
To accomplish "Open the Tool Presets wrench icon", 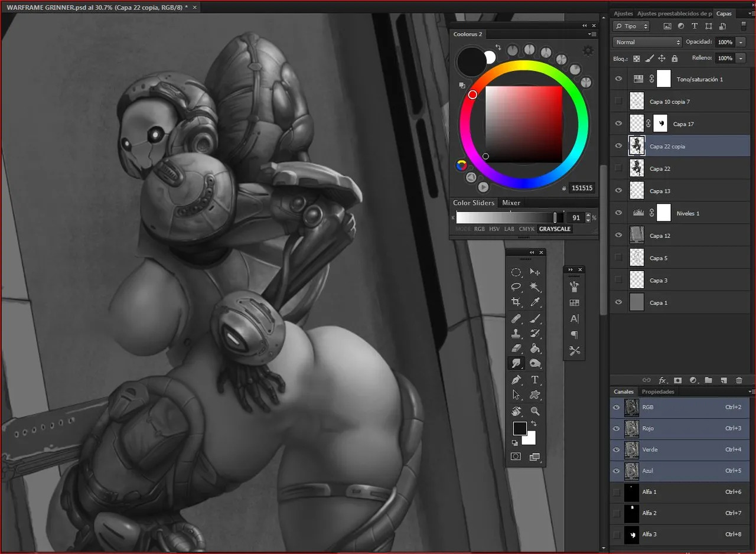I will click(x=574, y=351).
